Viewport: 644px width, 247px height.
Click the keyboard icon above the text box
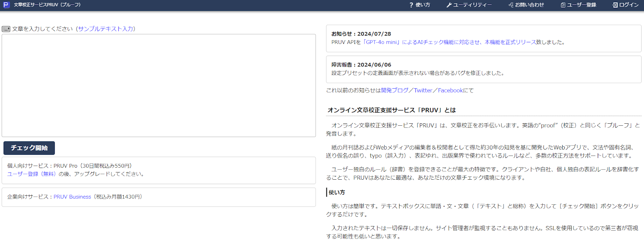click(6, 29)
